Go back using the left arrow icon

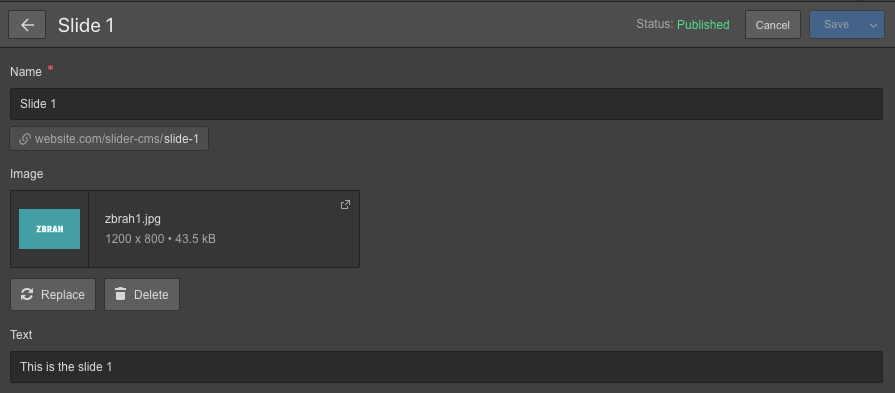(27, 25)
